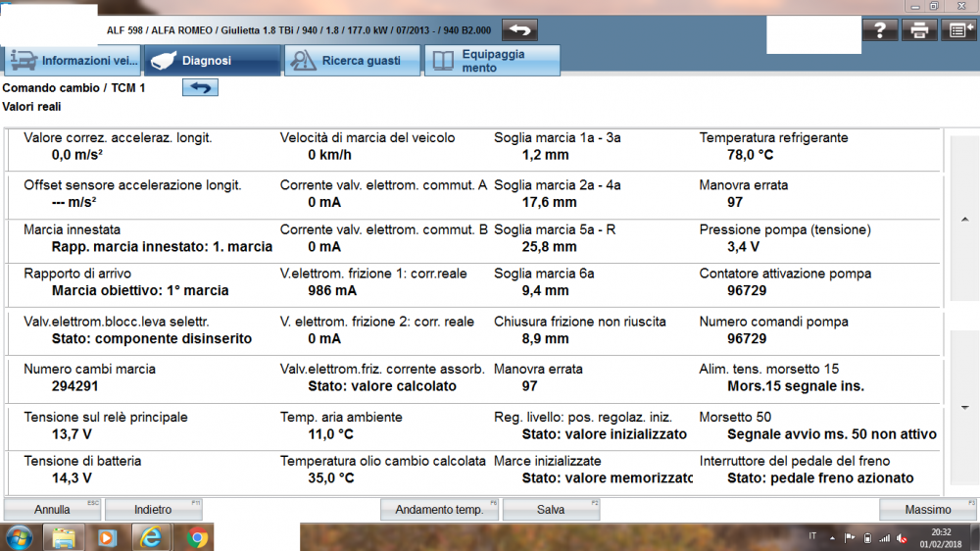This screenshot has height=551, width=980.
Task: Select the Soglia marcia 6a value 9,4 mm
Action: tap(546, 291)
